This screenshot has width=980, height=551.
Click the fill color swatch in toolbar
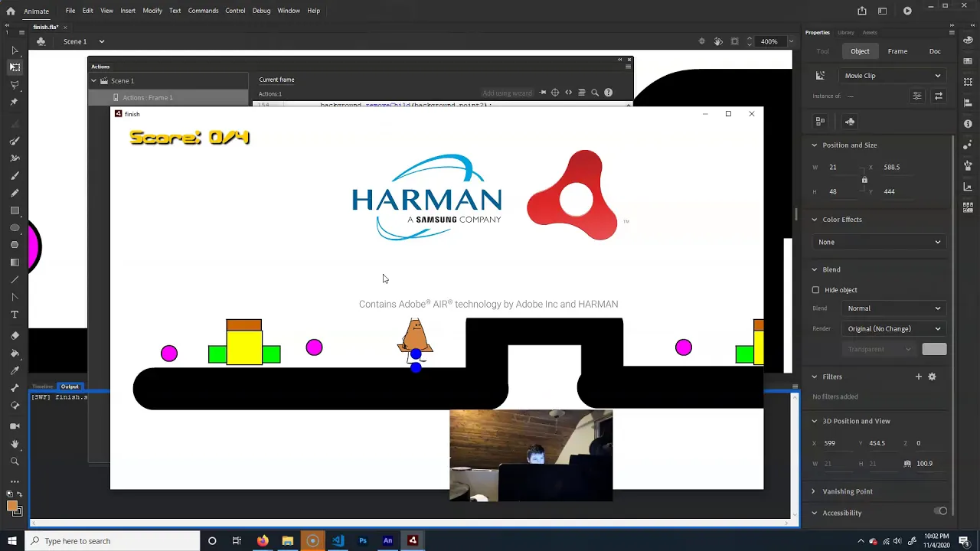click(12, 507)
